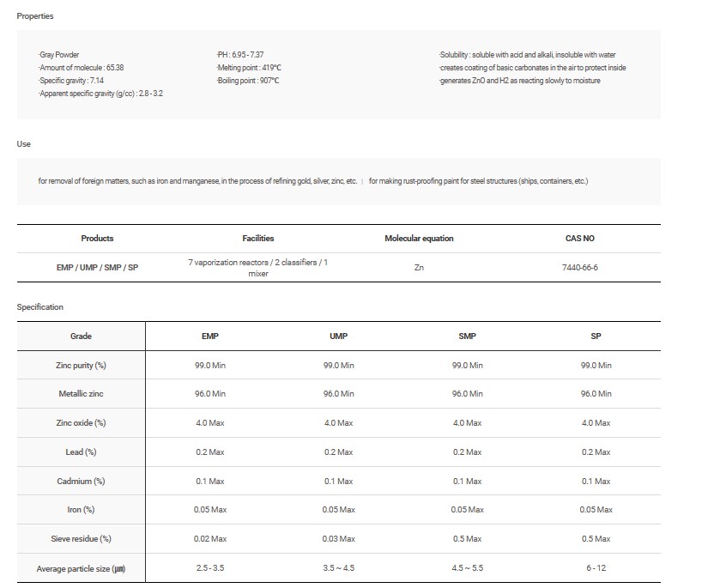Viewport: 714px width, 588px height.
Task: Click the Average particle size row label
Action: [81, 568]
